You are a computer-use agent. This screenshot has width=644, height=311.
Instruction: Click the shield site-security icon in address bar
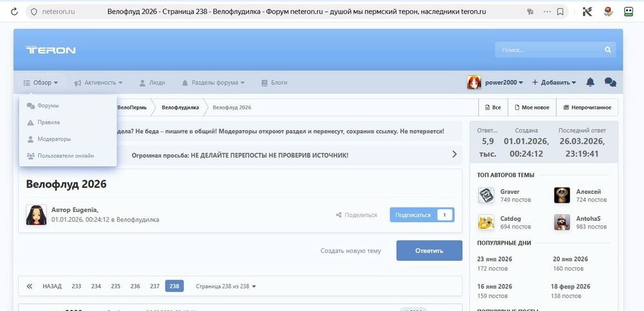click(34, 12)
